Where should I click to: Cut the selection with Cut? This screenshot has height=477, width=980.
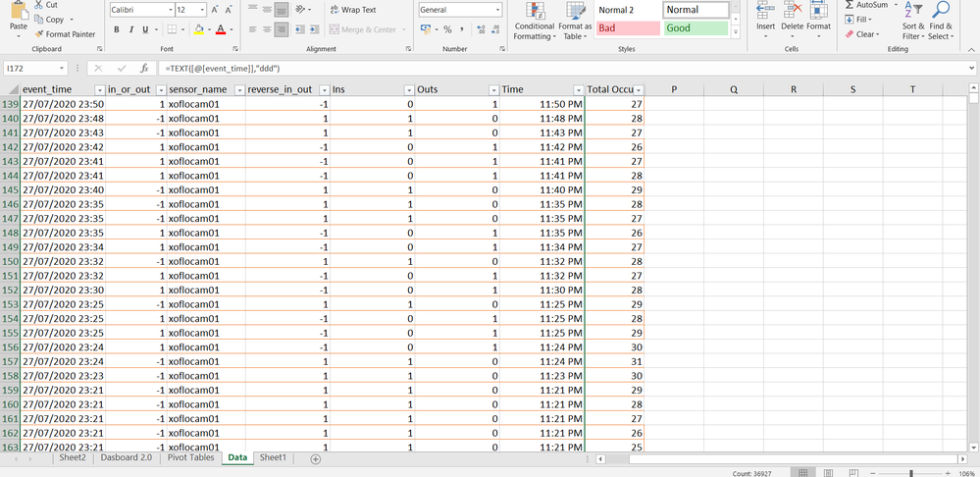click(46, 4)
